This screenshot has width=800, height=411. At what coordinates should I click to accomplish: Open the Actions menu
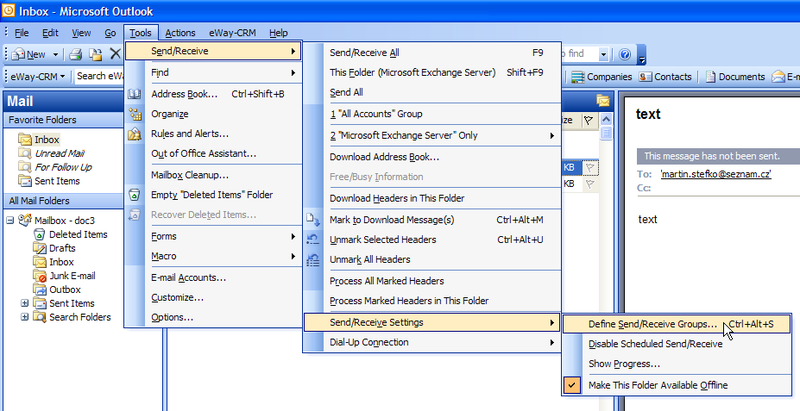pyautogui.click(x=180, y=33)
